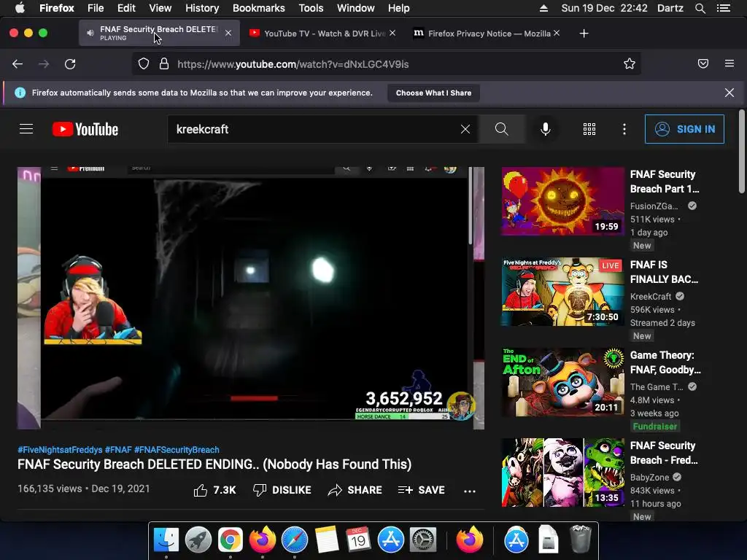The image size is (747, 560).
Task: Open the Notification Center menu bar icon
Action: [x=723, y=8]
